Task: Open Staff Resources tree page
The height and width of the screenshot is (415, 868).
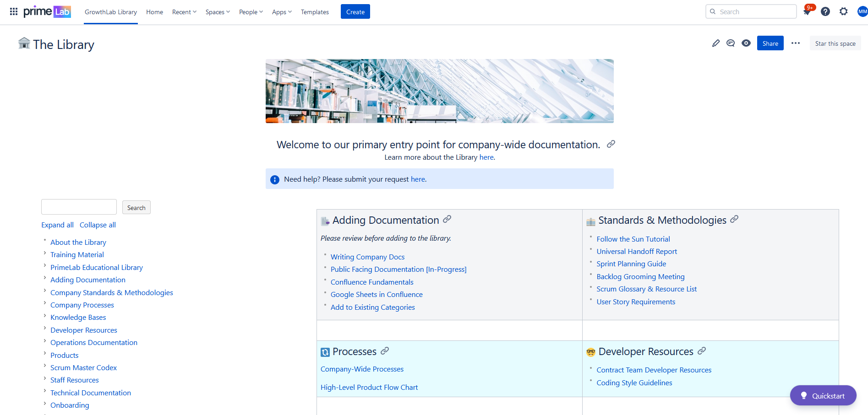Action: tap(75, 380)
